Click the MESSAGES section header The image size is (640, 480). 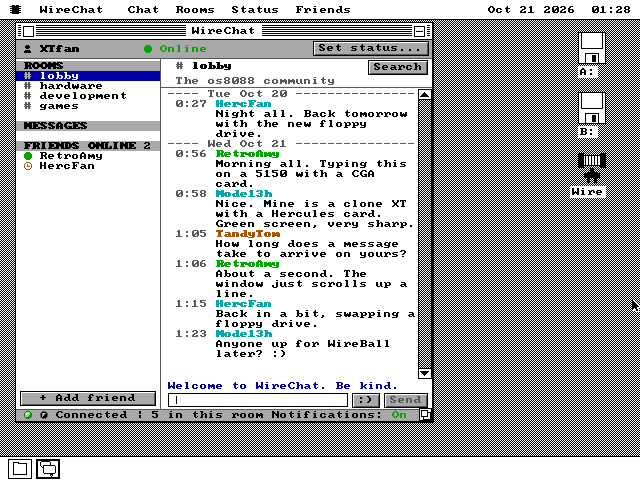coord(88,125)
